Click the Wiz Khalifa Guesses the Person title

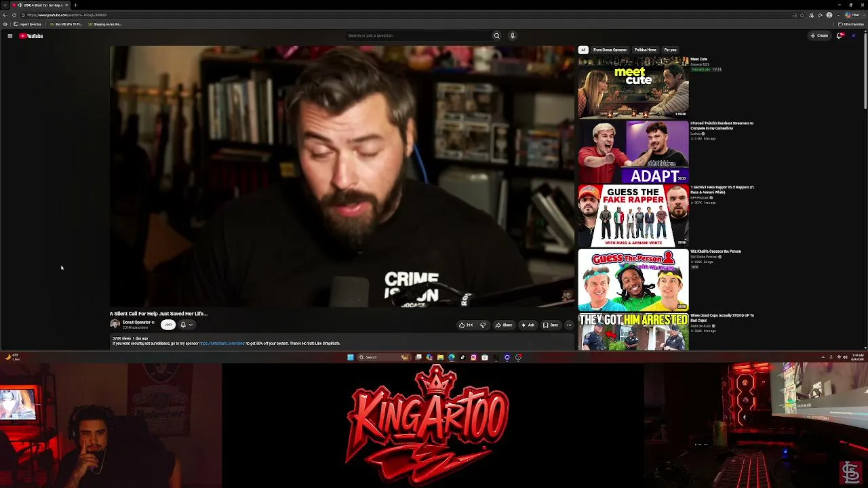[715, 251]
